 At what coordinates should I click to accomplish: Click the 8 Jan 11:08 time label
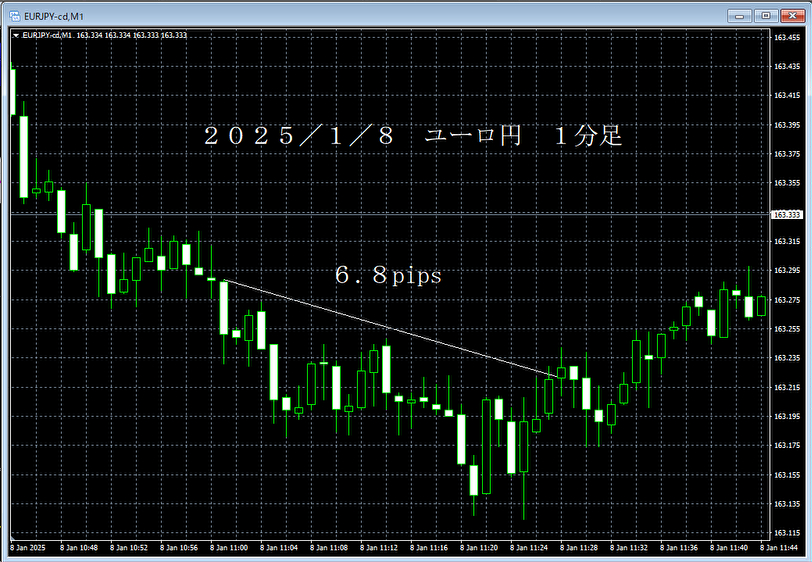[329, 547]
